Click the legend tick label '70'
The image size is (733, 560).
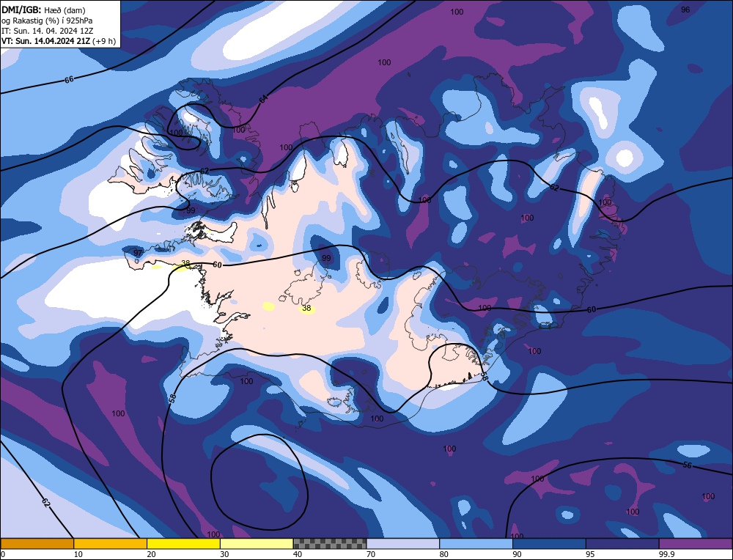[x=371, y=554]
